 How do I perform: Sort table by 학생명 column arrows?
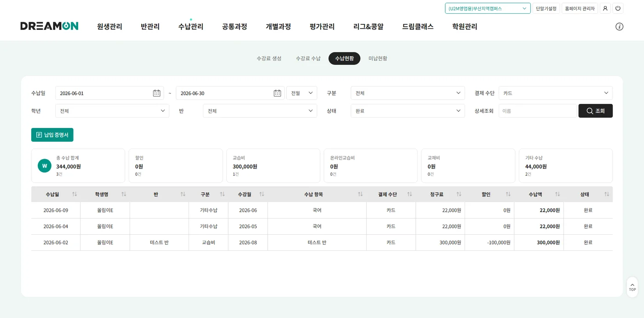[124, 194]
